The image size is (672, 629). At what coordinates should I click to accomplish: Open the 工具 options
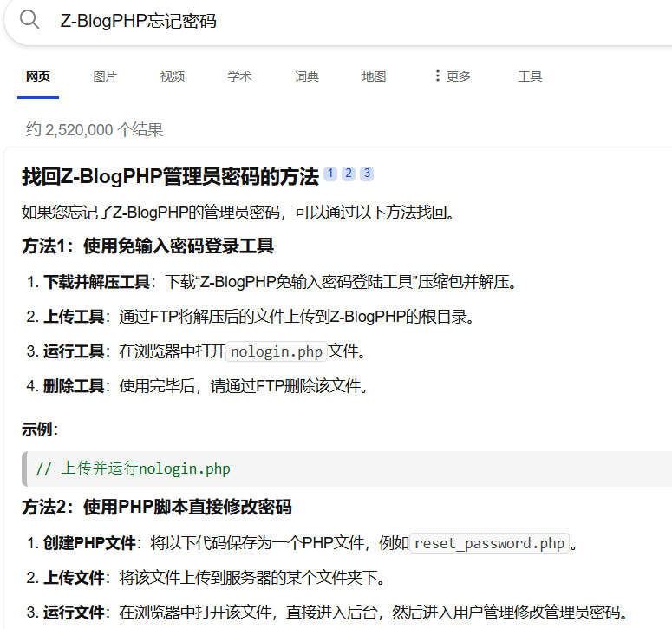(x=530, y=76)
